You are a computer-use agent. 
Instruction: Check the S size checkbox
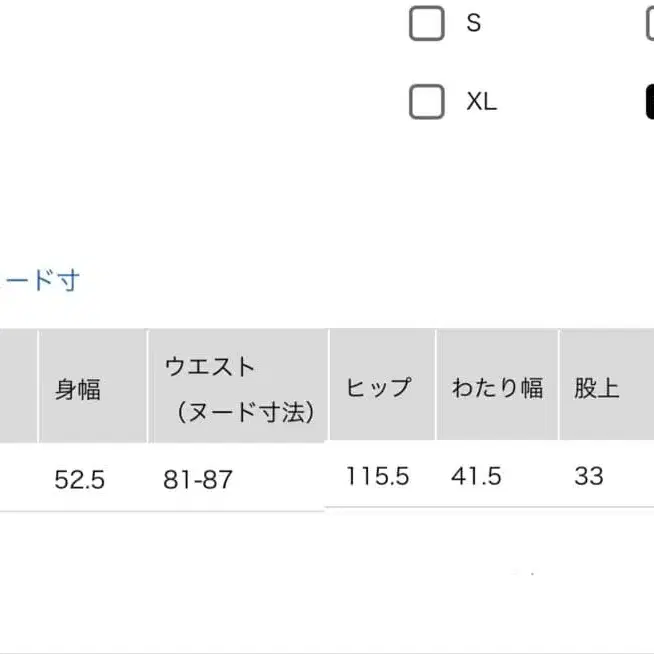(x=427, y=24)
